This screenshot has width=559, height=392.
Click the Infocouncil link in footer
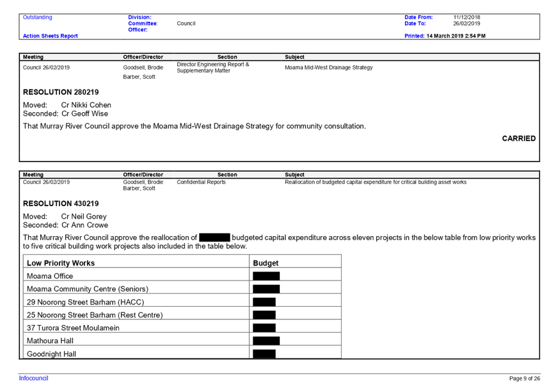coord(34,378)
